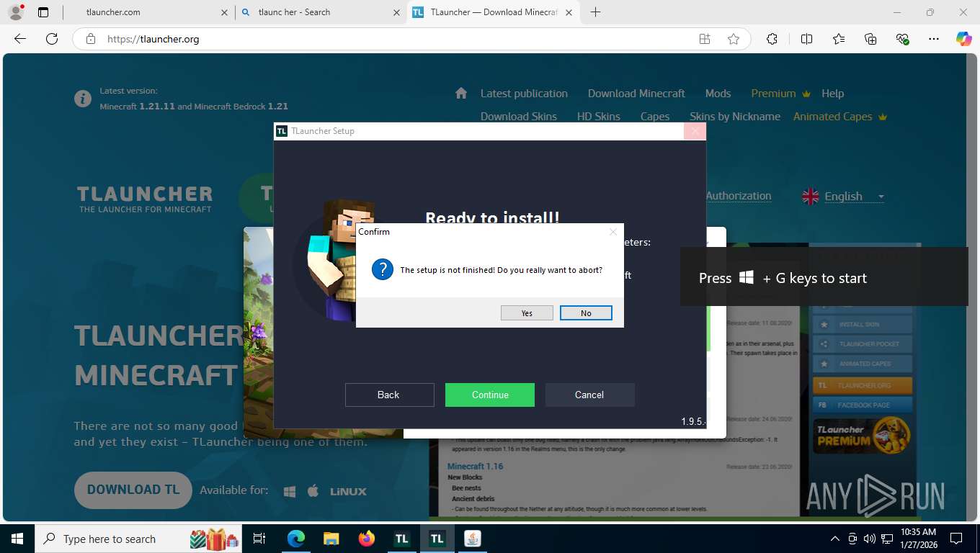Open Edge Settings and more menu
The image size is (980, 553).
pos(934,39)
